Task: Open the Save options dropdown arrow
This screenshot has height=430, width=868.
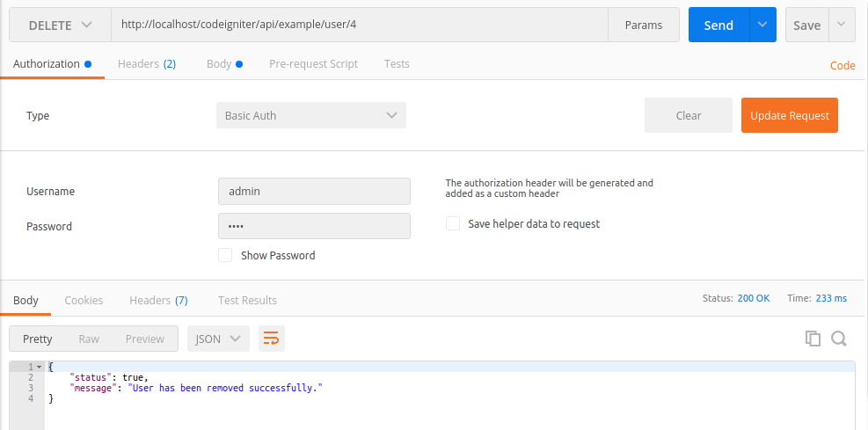Action: 842,25
